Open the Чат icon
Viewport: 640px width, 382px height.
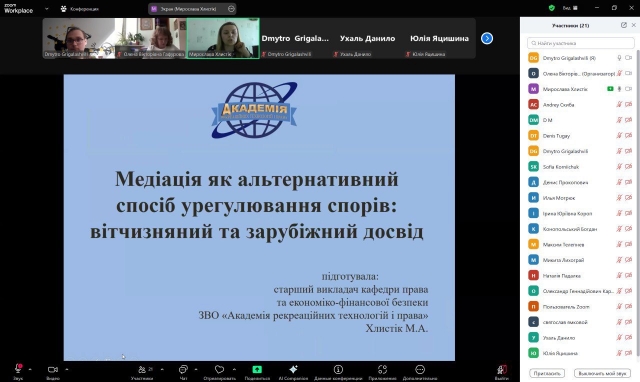[183, 369]
